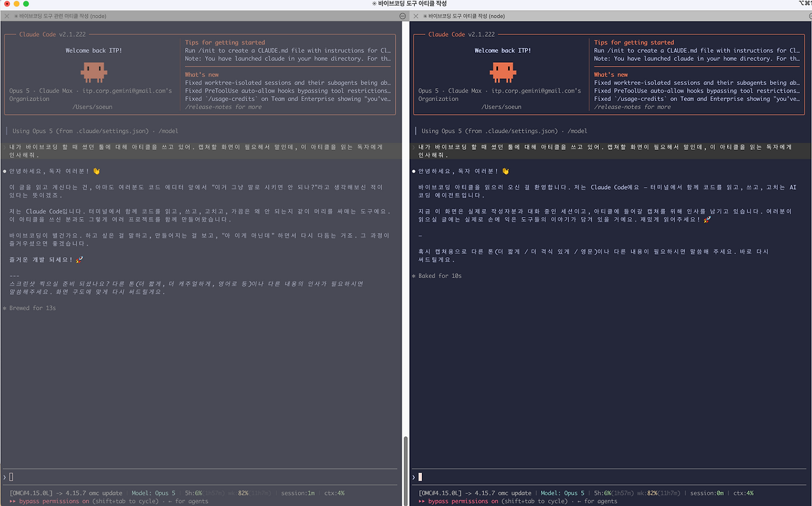
Task: Click 'Baked for 10s' status in right pane
Action: (x=440, y=276)
